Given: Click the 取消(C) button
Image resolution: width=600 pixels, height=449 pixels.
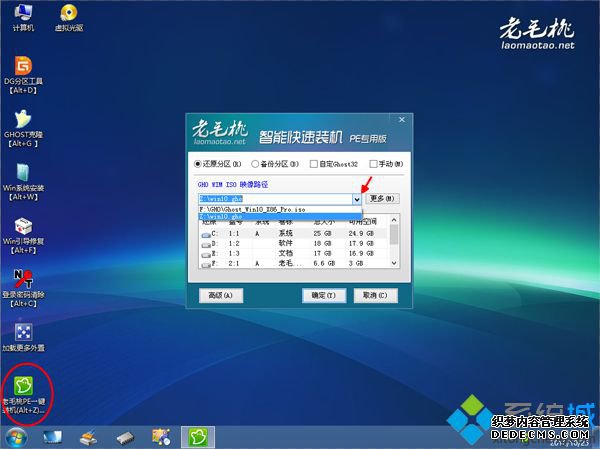Looking at the screenshot, I should 375,296.
